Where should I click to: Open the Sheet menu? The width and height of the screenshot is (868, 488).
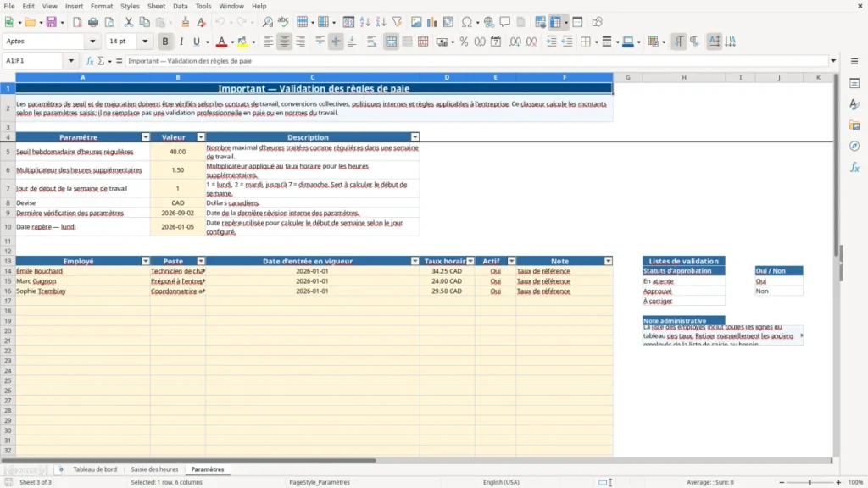click(156, 6)
